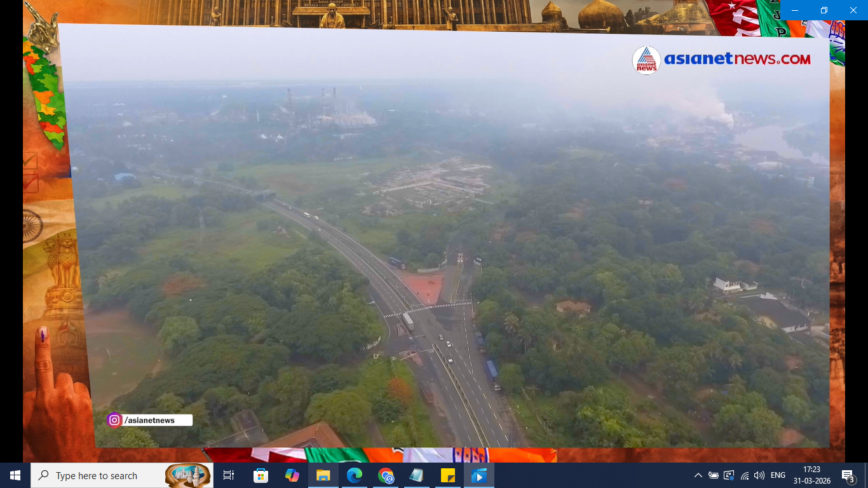Open Sticky Notes from the taskbar

pyautogui.click(x=448, y=475)
